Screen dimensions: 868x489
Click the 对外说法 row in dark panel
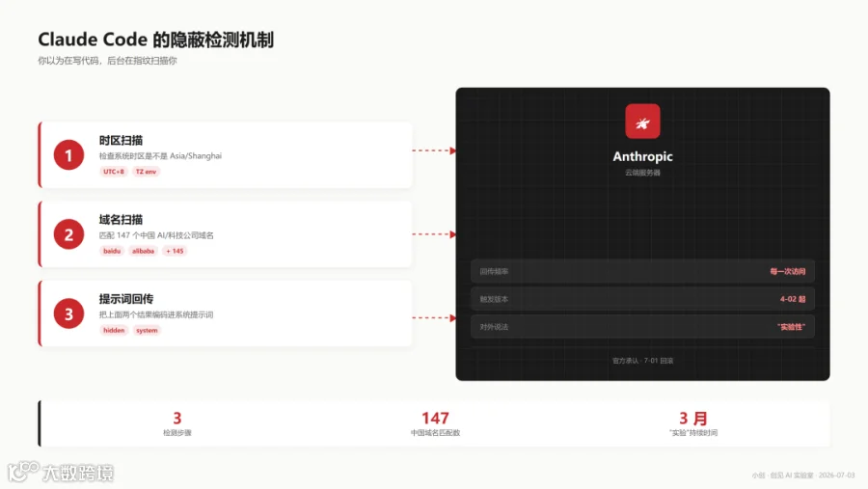pos(642,327)
